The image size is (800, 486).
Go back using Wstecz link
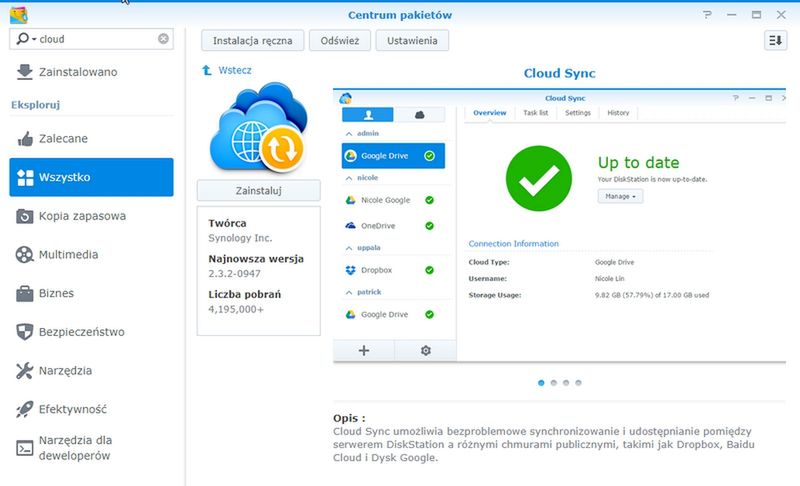235,70
